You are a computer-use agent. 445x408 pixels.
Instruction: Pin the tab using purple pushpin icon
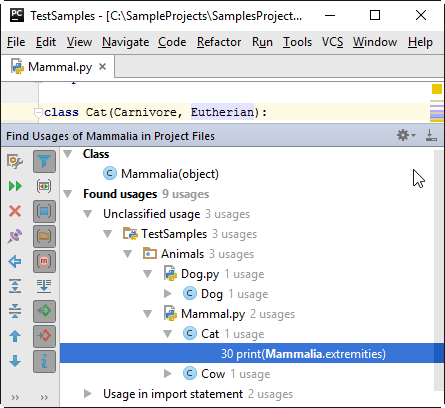(15, 236)
